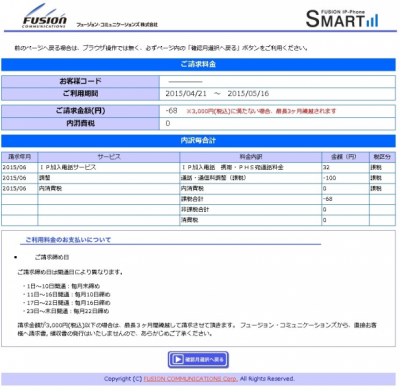
Task: Click the お客様コード label cell
Action: 80,81
